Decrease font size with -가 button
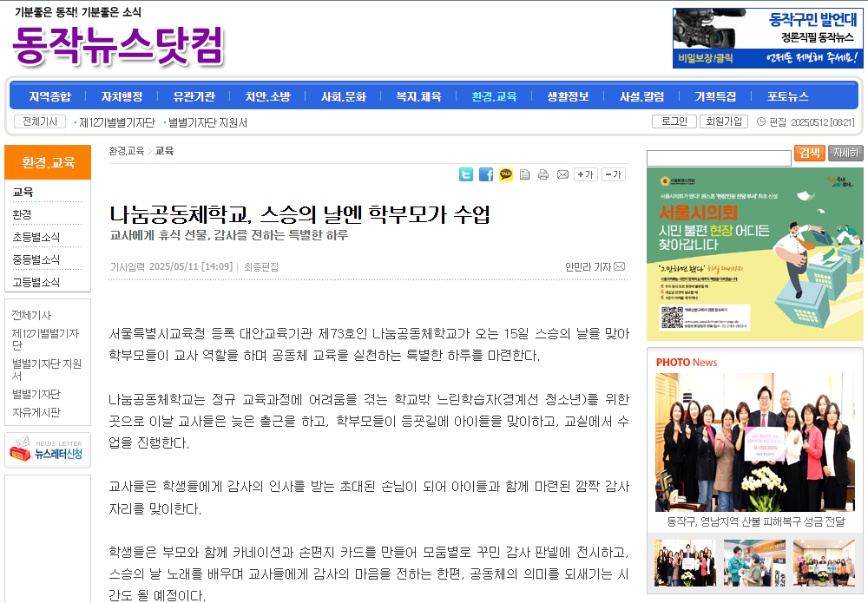 [x=614, y=174]
